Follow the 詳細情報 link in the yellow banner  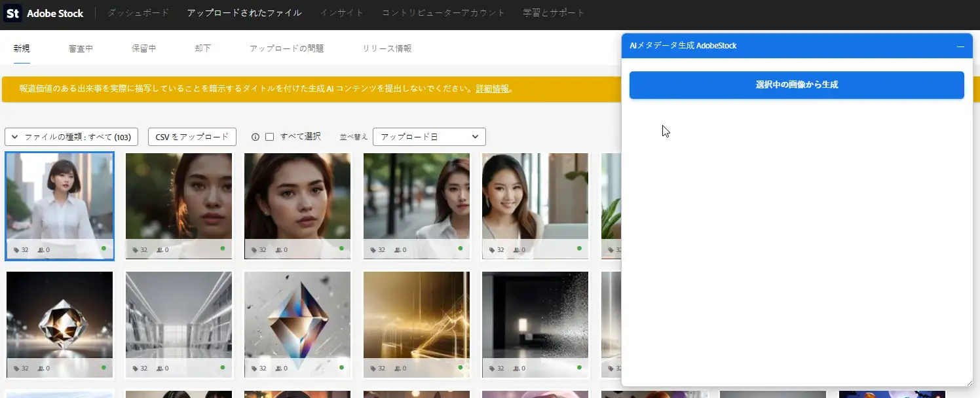(x=492, y=88)
